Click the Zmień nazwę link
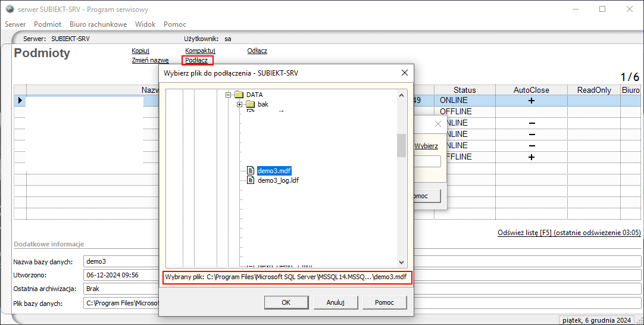Screen dimensions: 644x325 [151, 60]
